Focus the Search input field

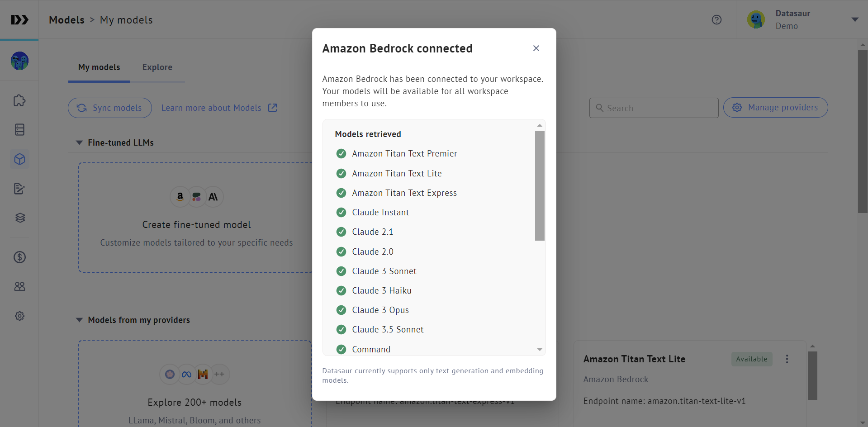pyautogui.click(x=654, y=108)
